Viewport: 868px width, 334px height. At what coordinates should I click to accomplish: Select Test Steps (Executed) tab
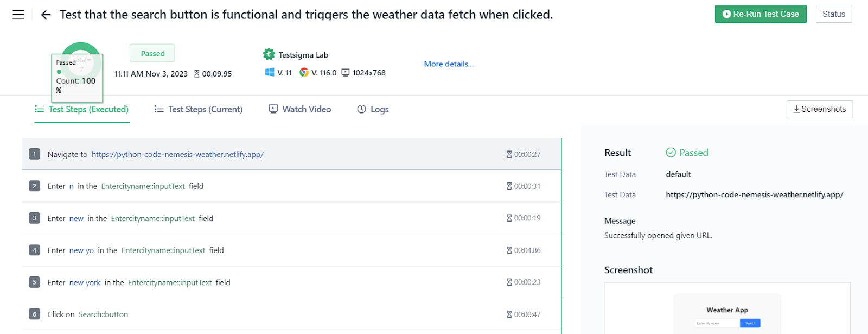(x=82, y=109)
